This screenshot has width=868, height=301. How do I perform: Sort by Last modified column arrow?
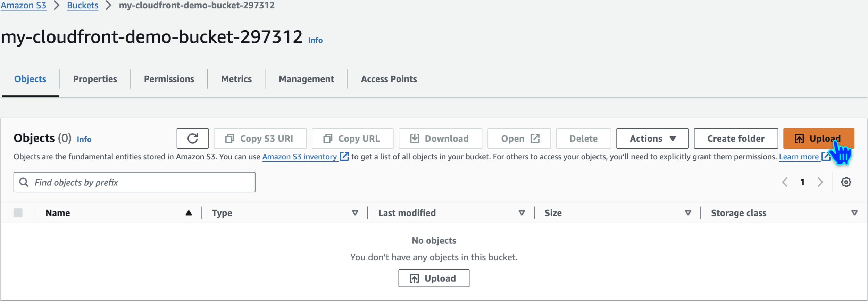(x=521, y=213)
